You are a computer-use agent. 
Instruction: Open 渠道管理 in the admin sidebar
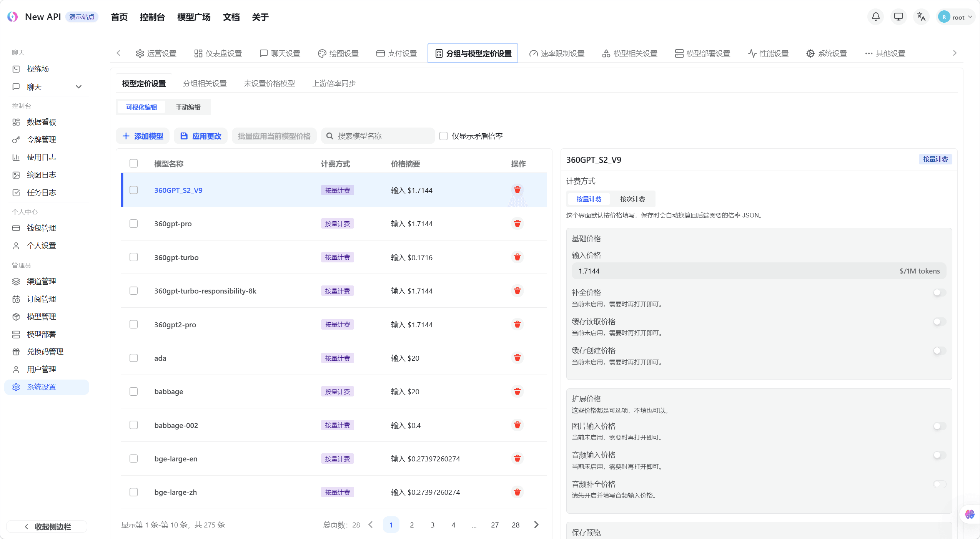pyautogui.click(x=41, y=281)
